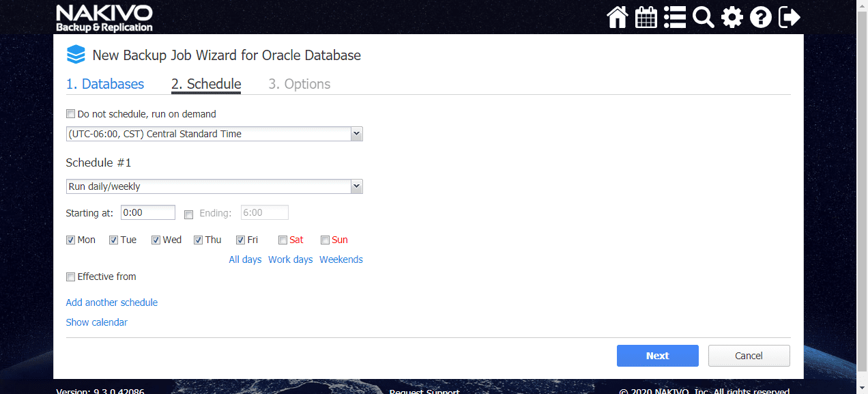This screenshot has width=868, height=394.
Task: Open the 'Run daily/weekly' schedule dropdown
Action: 356,186
